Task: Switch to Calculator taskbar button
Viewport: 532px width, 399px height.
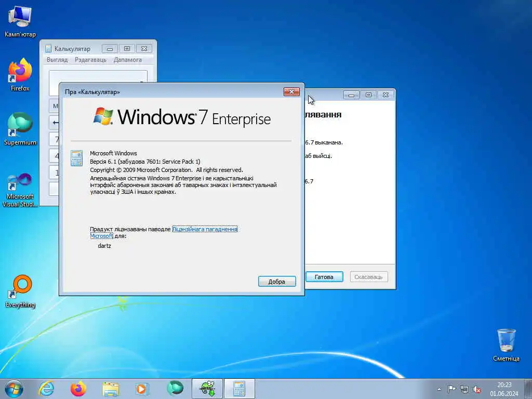Action: click(x=239, y=389)
